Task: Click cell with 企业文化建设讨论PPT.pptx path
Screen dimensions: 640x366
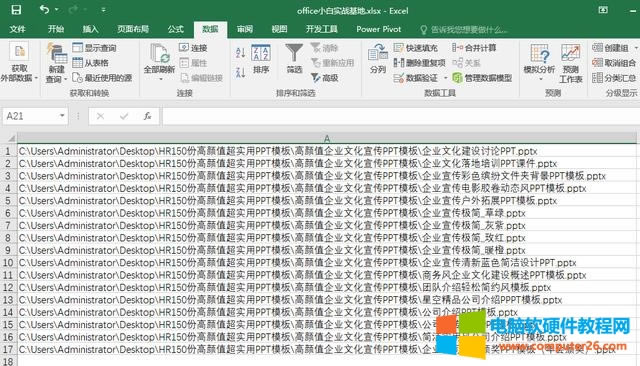Action: pyautogui.click(x=327, y=151)
